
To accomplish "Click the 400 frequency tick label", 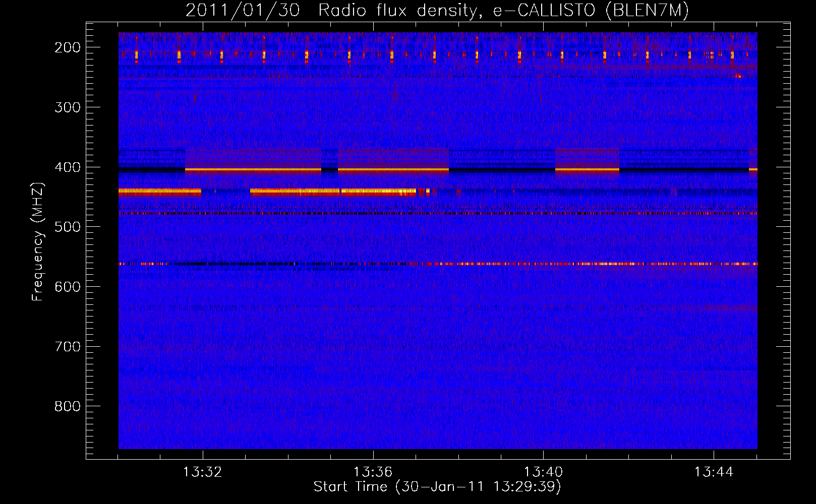I will [x=68, y=167].
